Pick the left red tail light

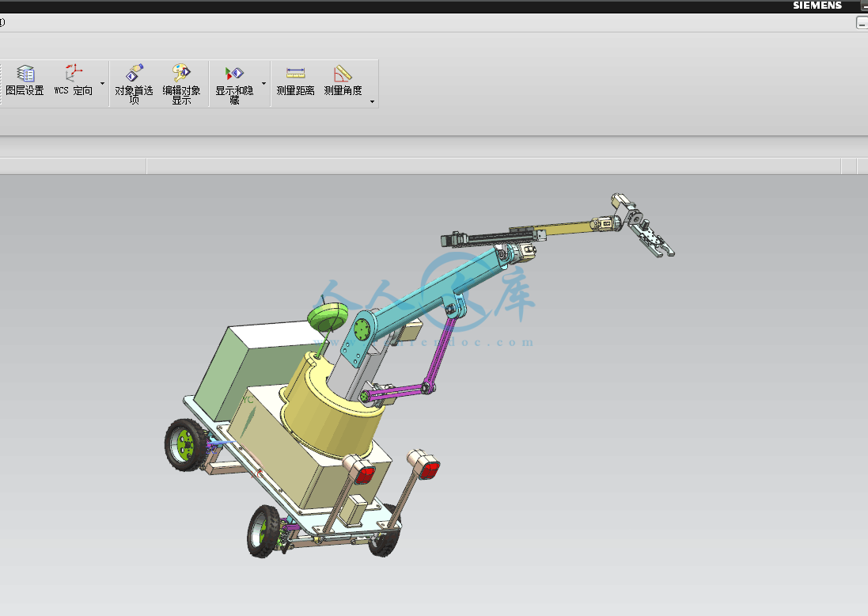pyautogui.click(x=364, y=473)
